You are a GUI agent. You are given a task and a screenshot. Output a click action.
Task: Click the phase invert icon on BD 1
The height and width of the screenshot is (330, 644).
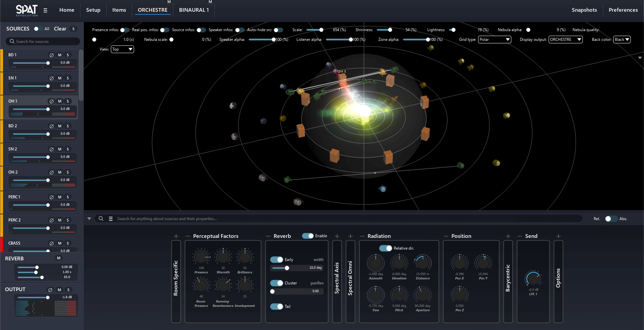tap(52, 55)
